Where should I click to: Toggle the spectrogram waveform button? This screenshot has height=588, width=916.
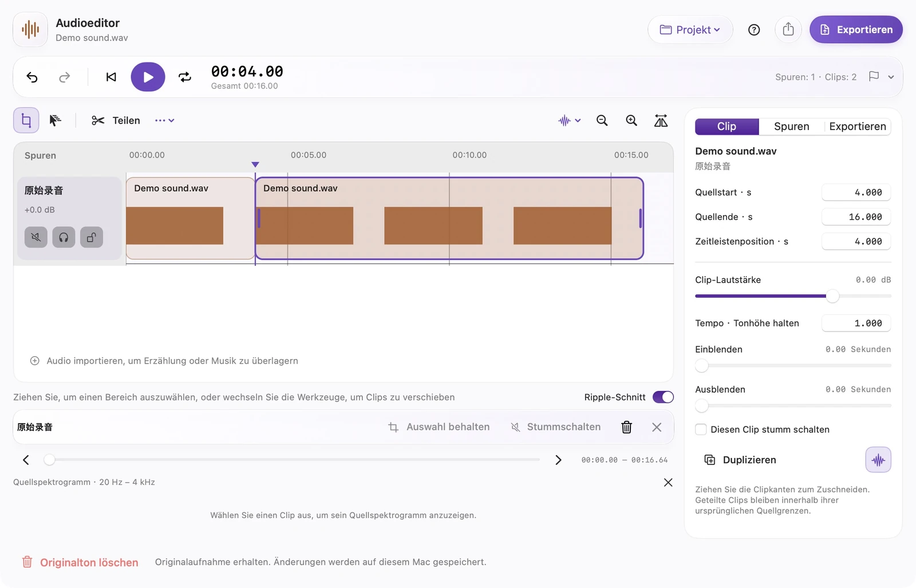pyautogui.click(x=878, y=460)
